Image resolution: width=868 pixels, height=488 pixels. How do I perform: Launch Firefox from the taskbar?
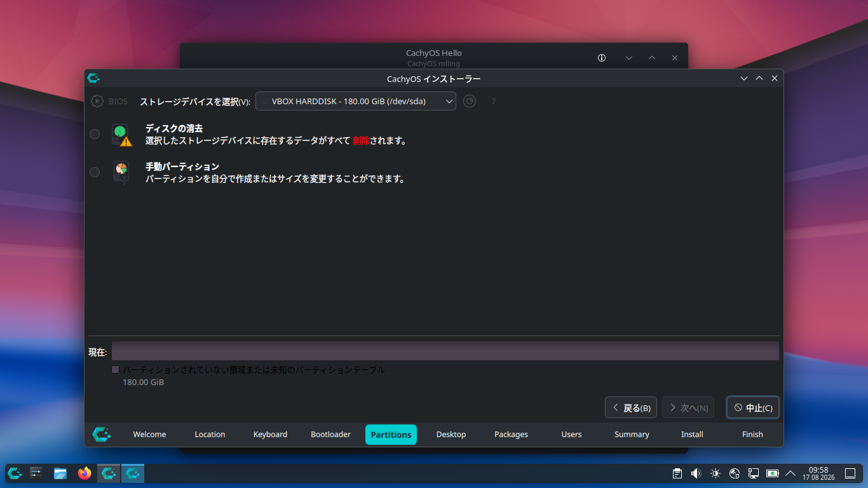pyautogui.click(x=85, y=473)
